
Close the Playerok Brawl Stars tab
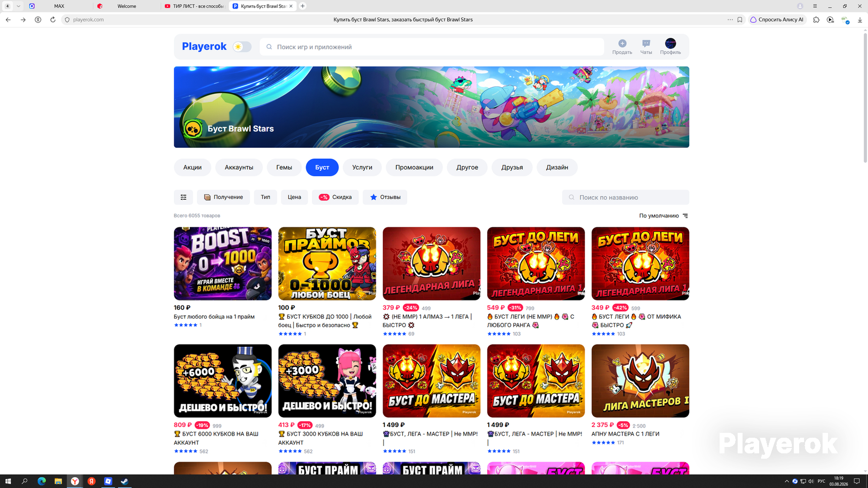291,6
